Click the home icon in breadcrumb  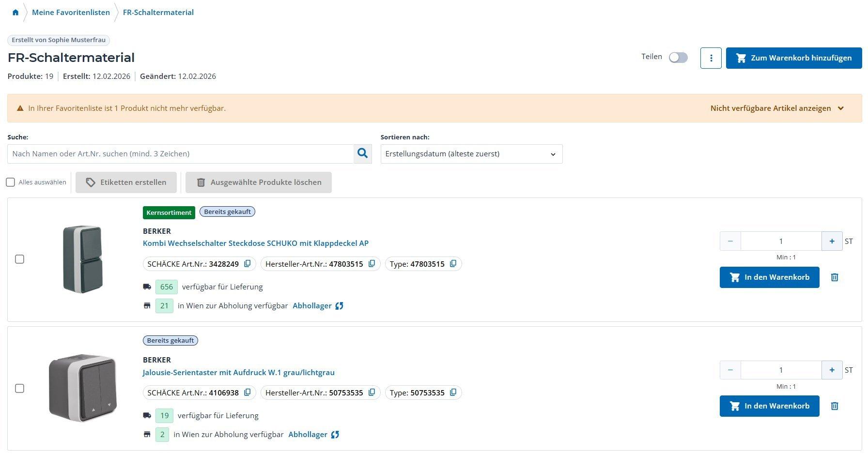pos(15,13)
